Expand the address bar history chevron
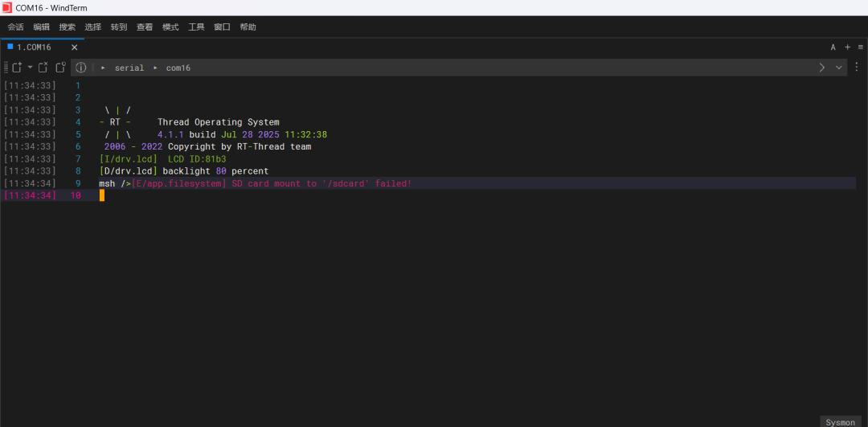 [839, 68]
